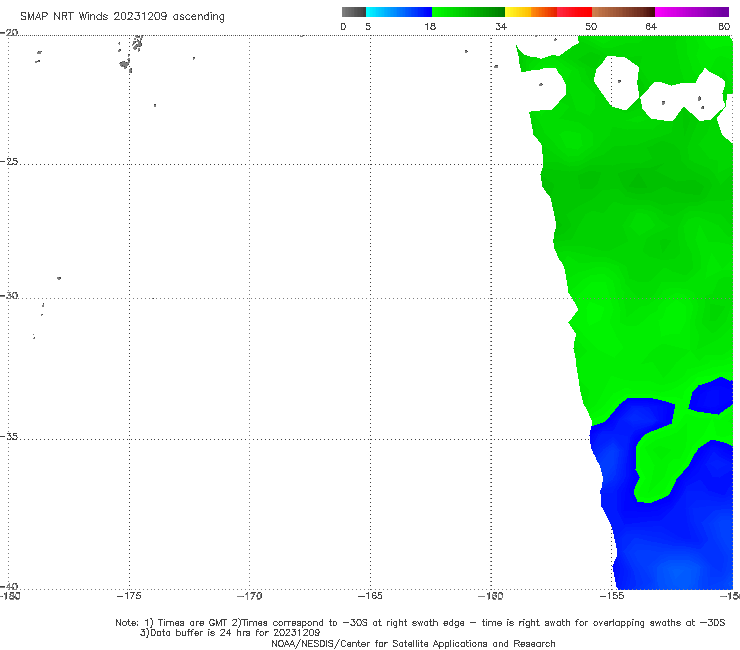Click the longitude axis label '-175'
This screenshot has height=650, width=740.
(129, 596)
